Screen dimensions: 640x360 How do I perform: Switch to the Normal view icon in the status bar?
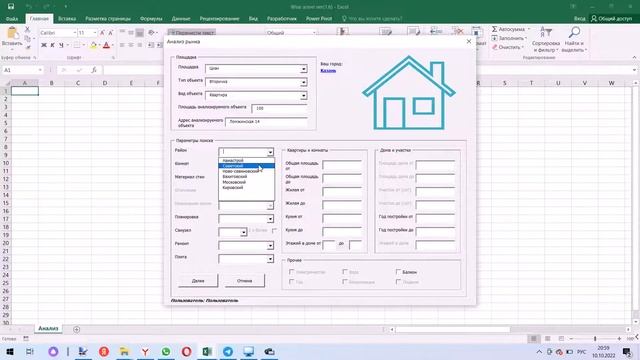533,339
